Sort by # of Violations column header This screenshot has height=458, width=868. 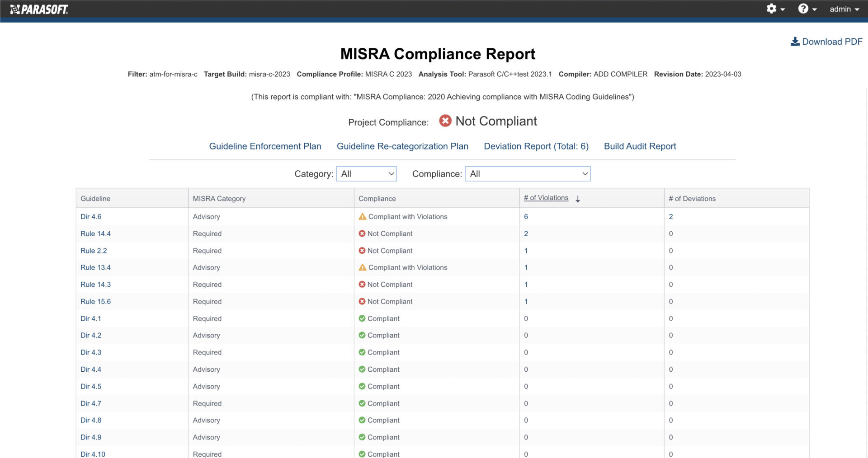coord(546,198)
